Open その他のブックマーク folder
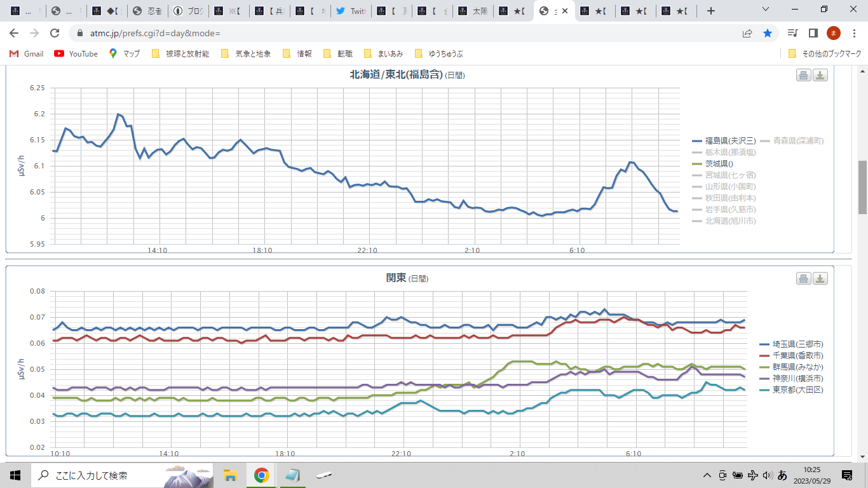Image resolution: width=868 pixels, height=488 pixels. (x=825, y=54)
